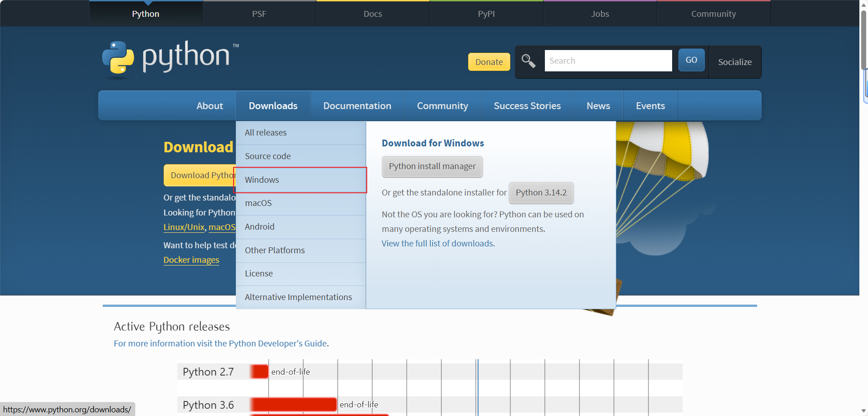Viewport: 868px width, 416px height.
Task: Open the Jobs top tab
Action: 600,14
